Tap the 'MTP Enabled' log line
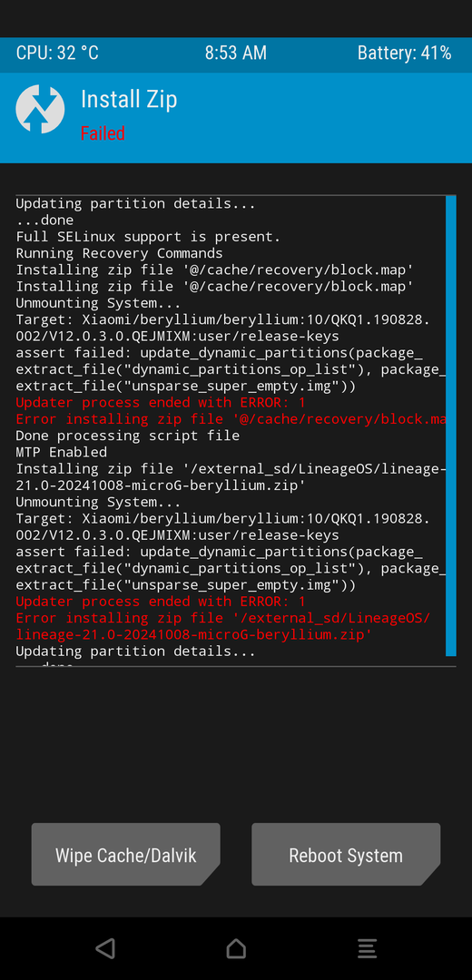This screenshot has width=472, height=980. coord(61,452)
